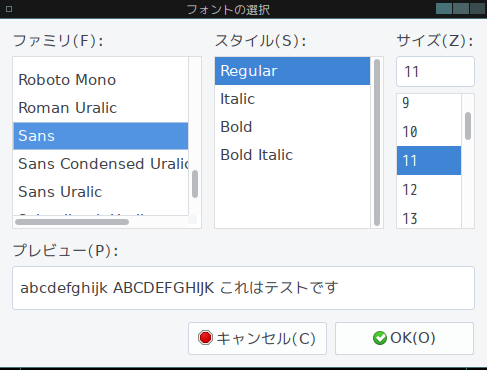Select size 12 in the size list
The height and width of the screenshot is (370, 487).
point(429,190)
